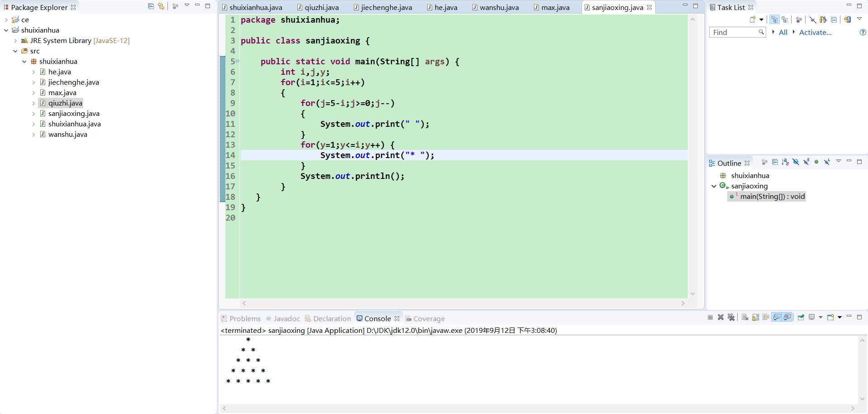Screen dimensions: 868x414
Task: Open the Problems tab
Action: click(241, 318)
